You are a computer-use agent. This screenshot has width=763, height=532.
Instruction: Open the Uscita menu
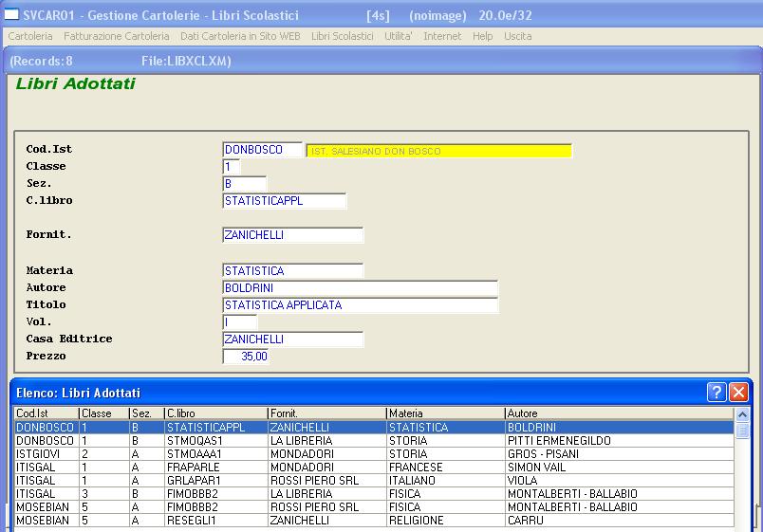point(518,36)
